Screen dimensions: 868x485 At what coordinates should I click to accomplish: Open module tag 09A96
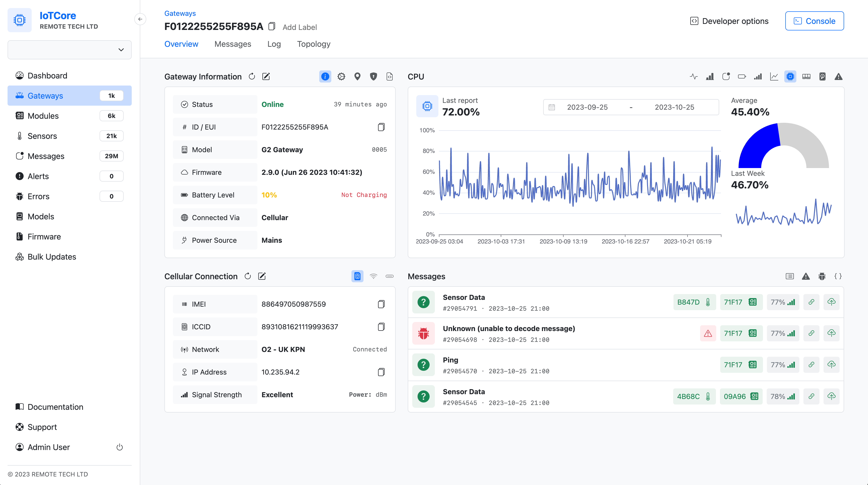coord(741,396)
